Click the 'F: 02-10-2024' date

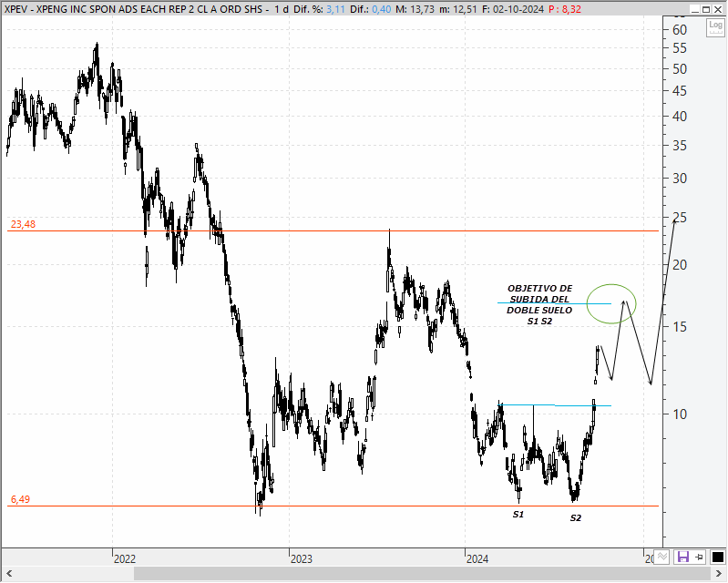513,9
